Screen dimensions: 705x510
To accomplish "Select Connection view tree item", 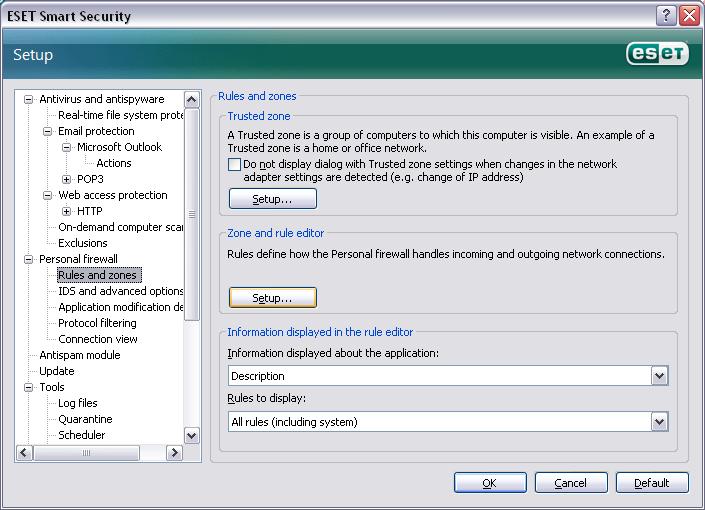I will click(x=98, y=339).
